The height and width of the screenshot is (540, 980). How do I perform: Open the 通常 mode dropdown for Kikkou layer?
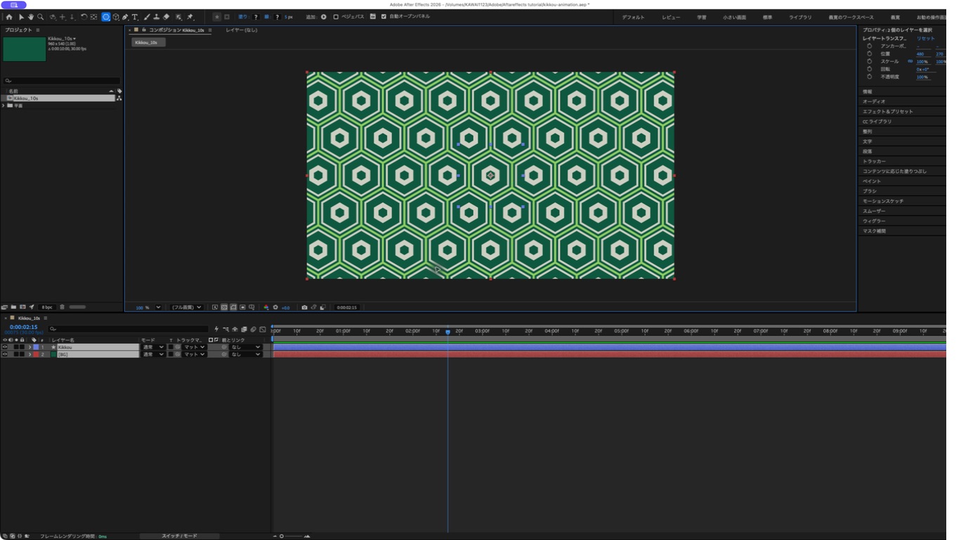pyautogui.click(x=152, y=347)
